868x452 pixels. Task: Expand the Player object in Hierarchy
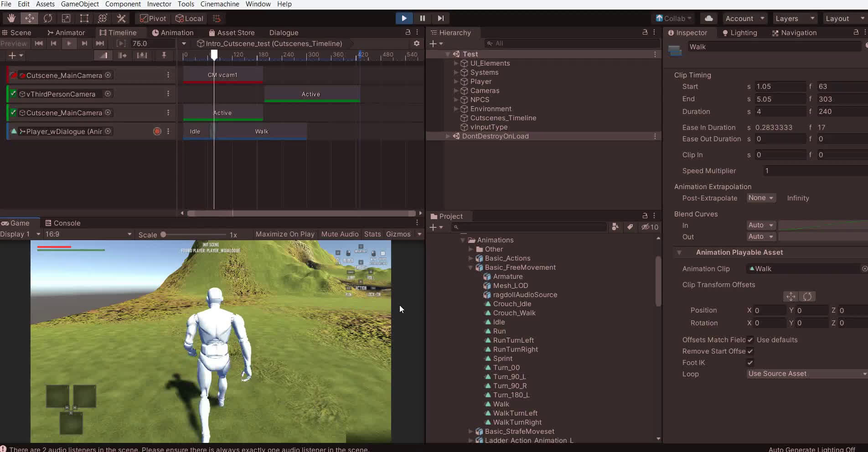click(456, 82)
